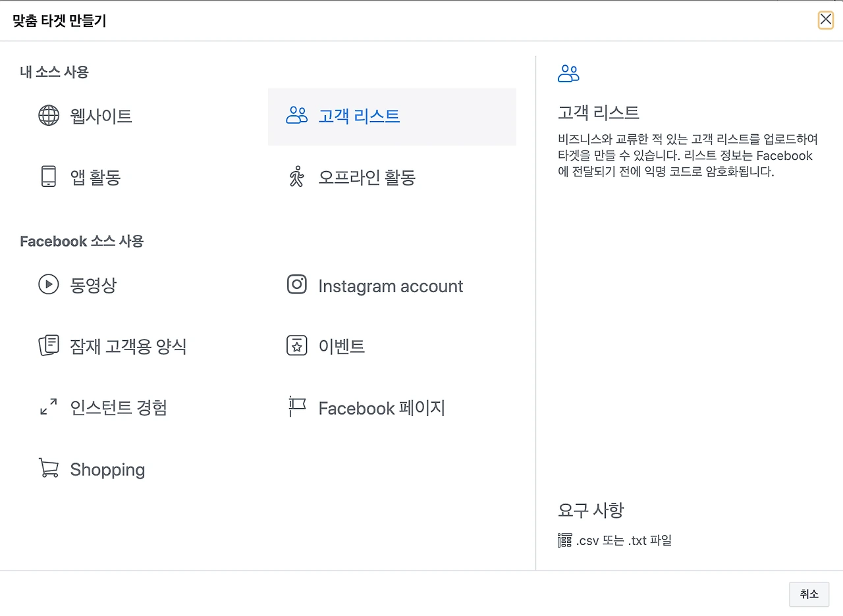Click the flag icon beside Facebook 페이지
Screen dimensions: 843x616
(x=297, y=407)
